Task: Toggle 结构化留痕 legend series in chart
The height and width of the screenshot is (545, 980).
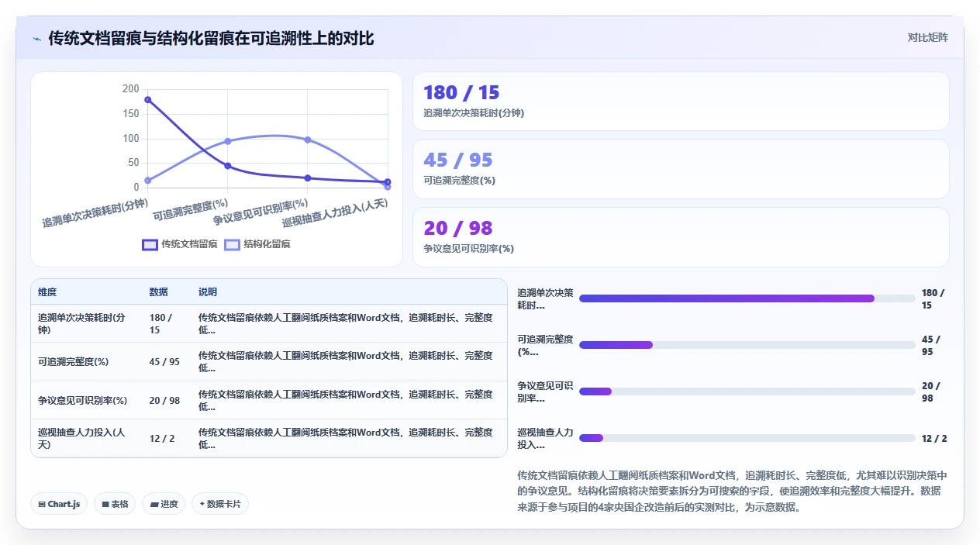Action: point(257,244)
